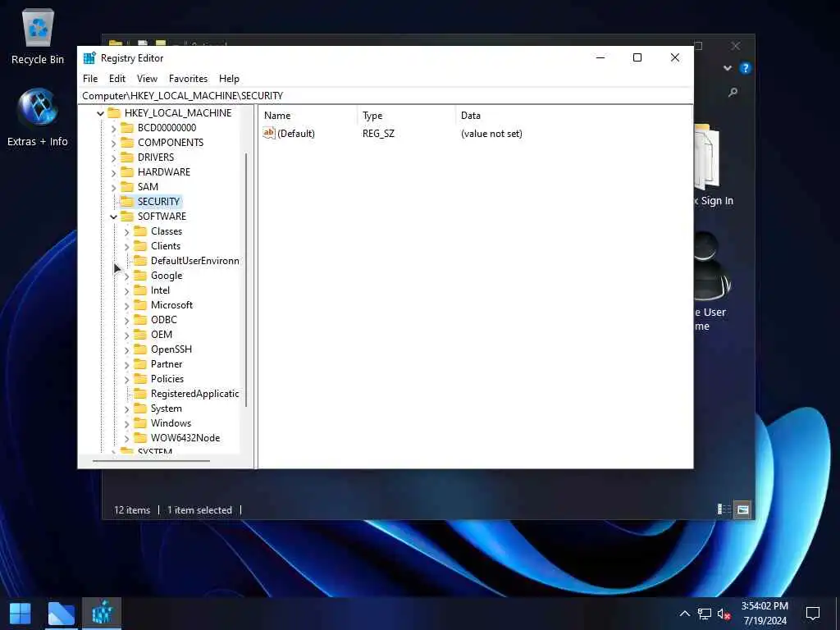
Task: Open the Favorites menu
Action: tap(188, 79)
